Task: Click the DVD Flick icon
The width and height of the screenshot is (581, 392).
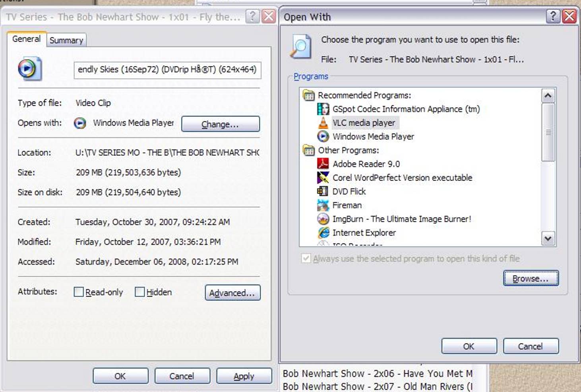Action: [x=323, y=191]
